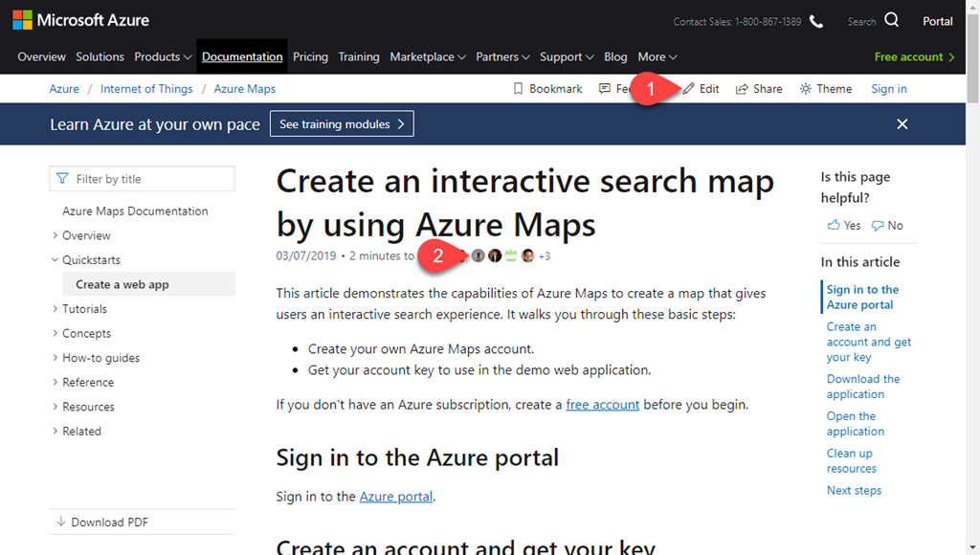The width and height of the screenshot is (980, 555).
Task: Click the Portal link
Action: pyautogui.click(x=938, y=21)
